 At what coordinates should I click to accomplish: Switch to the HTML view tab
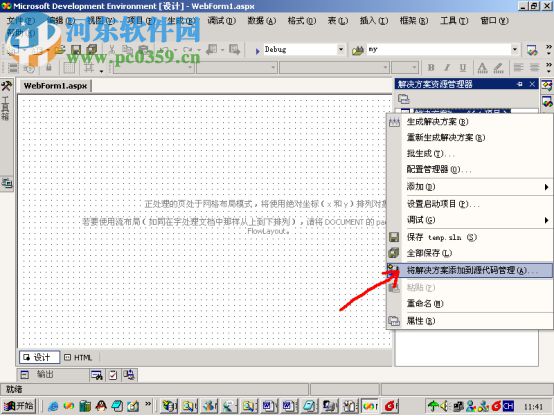click(78, 357)
